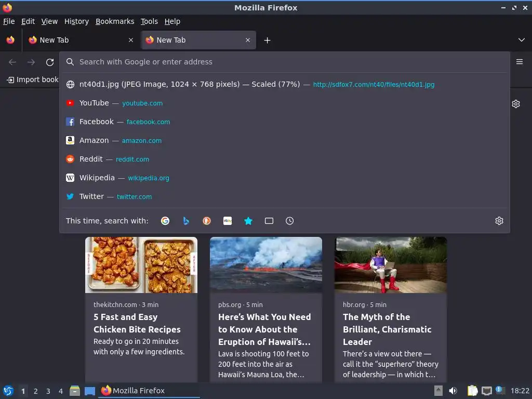
Task: Click the removable media eject tray icon
Action: coord(438,391)
